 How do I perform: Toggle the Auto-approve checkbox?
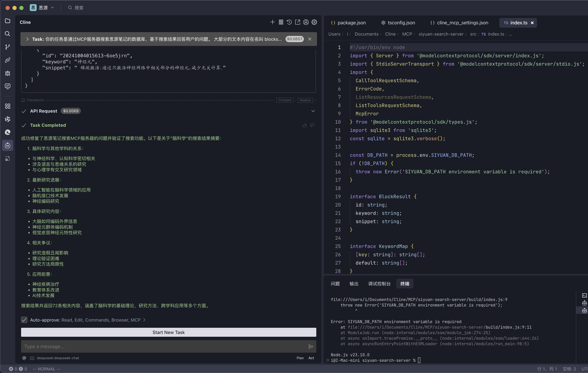pyautogui.click(x=24, y=320)
